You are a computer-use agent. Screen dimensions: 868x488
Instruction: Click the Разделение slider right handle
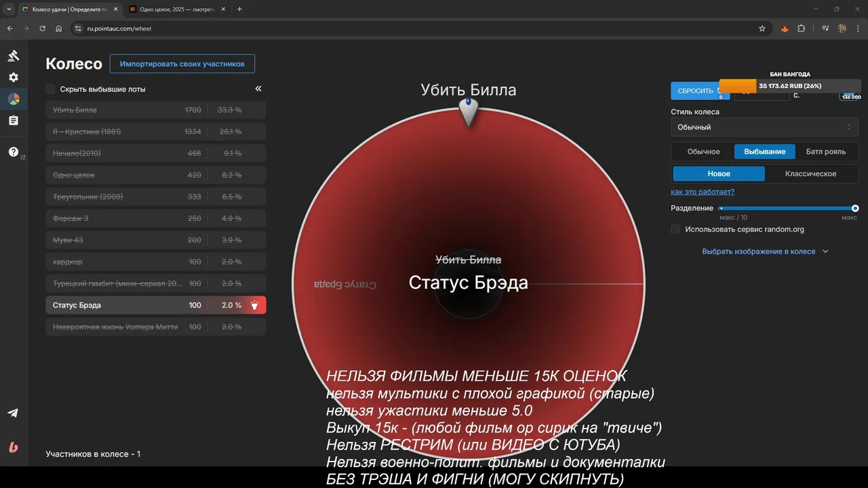pos(855,208)
